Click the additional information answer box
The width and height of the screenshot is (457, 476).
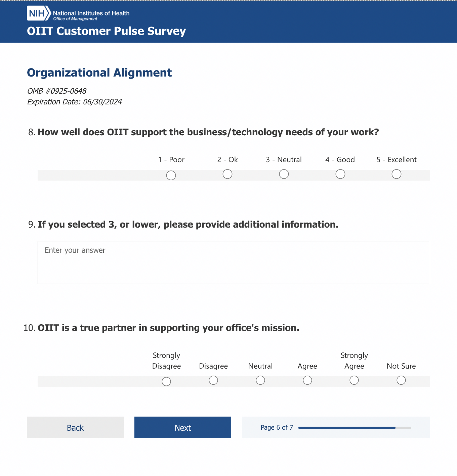tap(234, 262)
